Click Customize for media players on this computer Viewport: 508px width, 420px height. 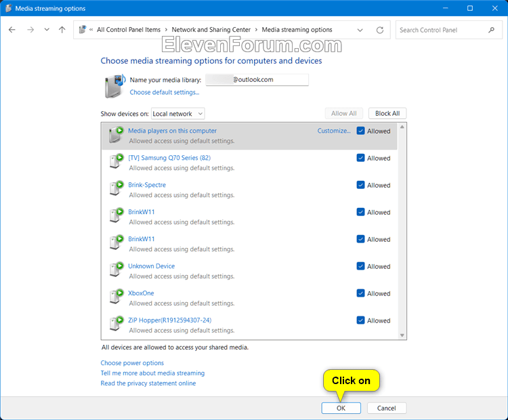click(334, 131)
